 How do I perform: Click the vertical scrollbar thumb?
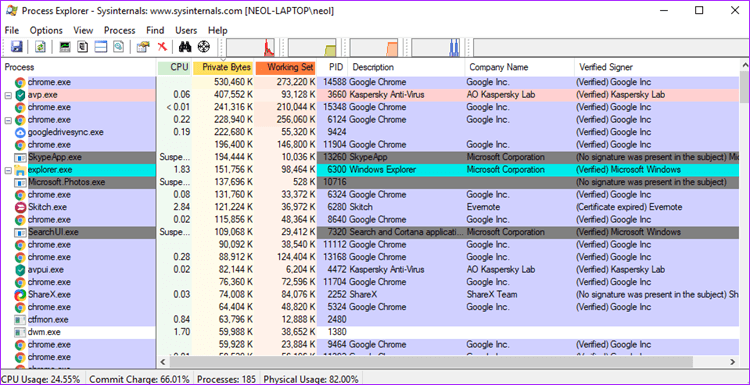[744, 87]
